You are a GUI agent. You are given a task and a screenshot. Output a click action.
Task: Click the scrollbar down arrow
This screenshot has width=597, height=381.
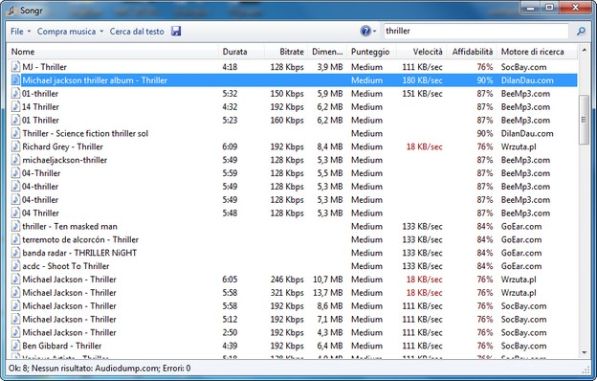tap(584, 353)
